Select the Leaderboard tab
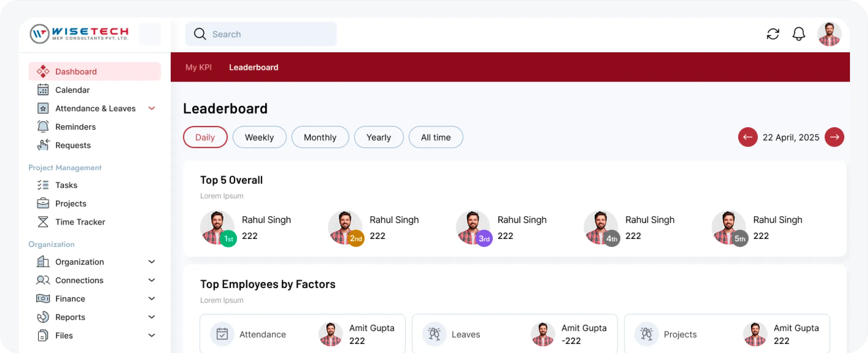 [253, 67]
